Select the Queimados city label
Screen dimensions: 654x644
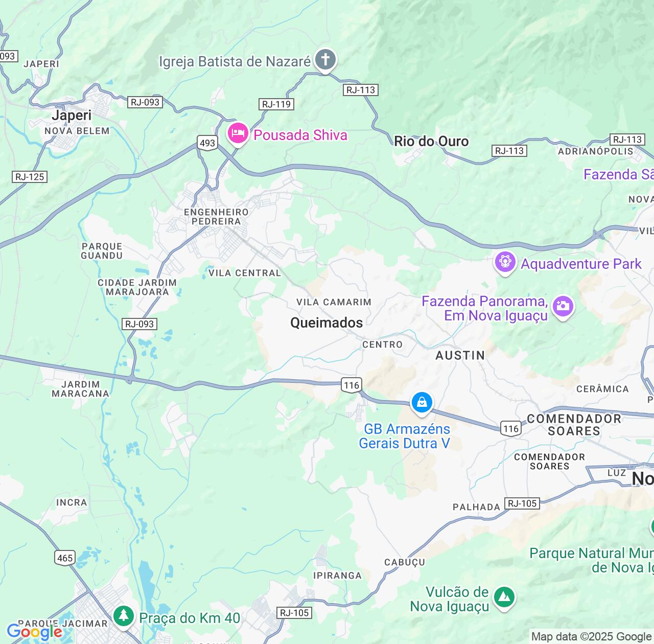(326, 323)
